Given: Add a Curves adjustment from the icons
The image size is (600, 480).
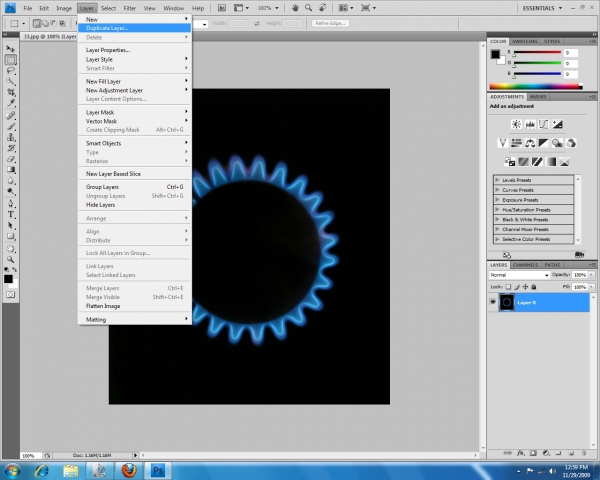Looking at the screenshot, I should click(544, 124).
